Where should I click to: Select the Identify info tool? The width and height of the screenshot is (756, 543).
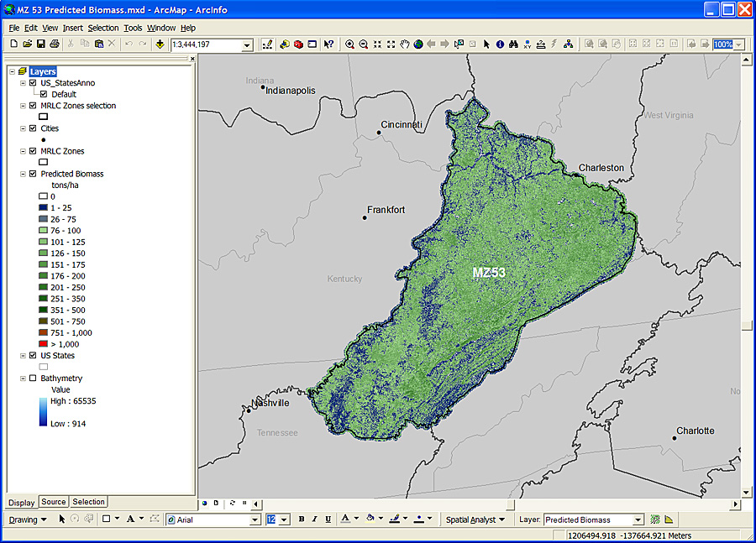click(500, 44)
